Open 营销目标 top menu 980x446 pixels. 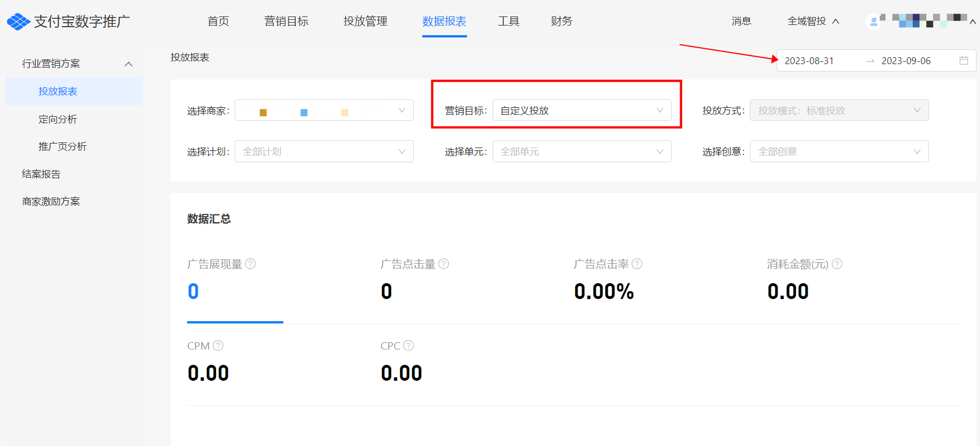(286, 22)
